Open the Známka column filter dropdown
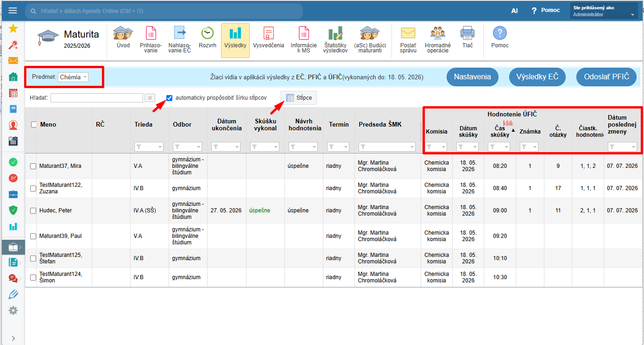 click(529, 147)
